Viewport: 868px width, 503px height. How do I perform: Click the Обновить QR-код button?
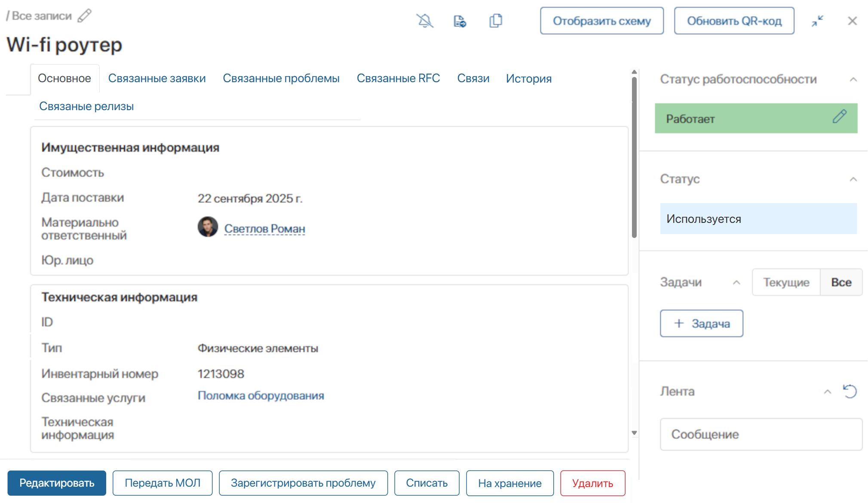click(734, 21)
